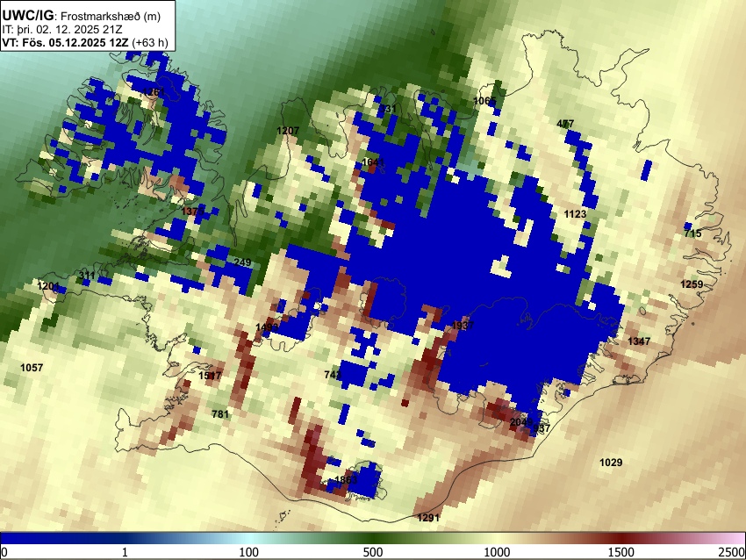Screen dimensions: 746x560
Task: Click the map value 937
Action: [x=542, y=428]
